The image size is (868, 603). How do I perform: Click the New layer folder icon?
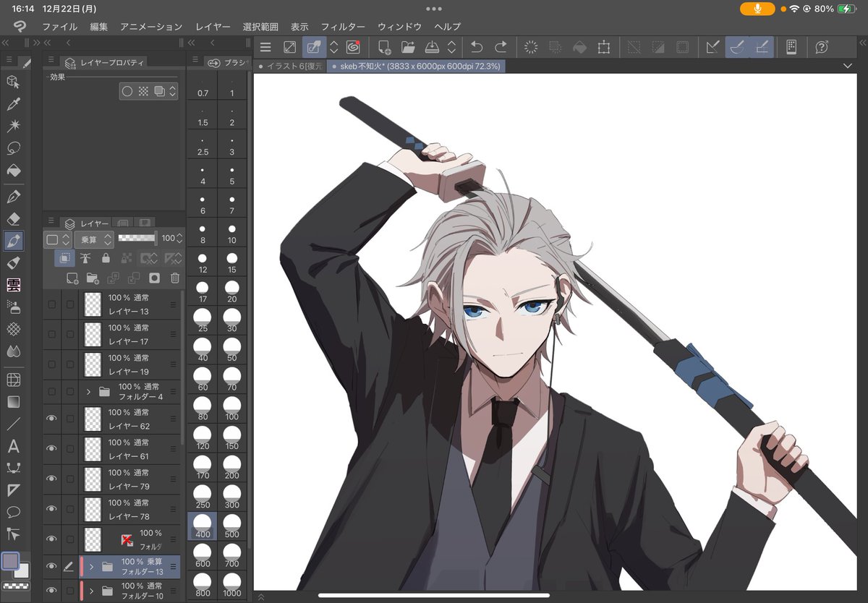coord(93,278)
